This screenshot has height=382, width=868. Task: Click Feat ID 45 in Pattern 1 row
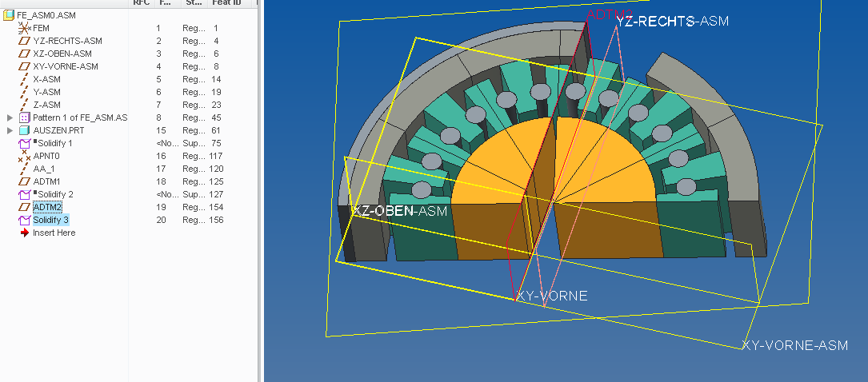click(x=216, y=117)
